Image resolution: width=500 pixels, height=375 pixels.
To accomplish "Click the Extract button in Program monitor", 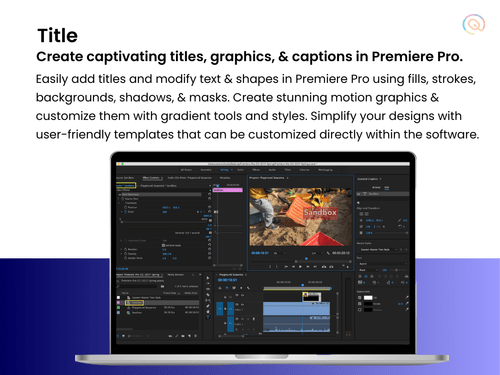I will pyautogui.click(x=331, y=267).
